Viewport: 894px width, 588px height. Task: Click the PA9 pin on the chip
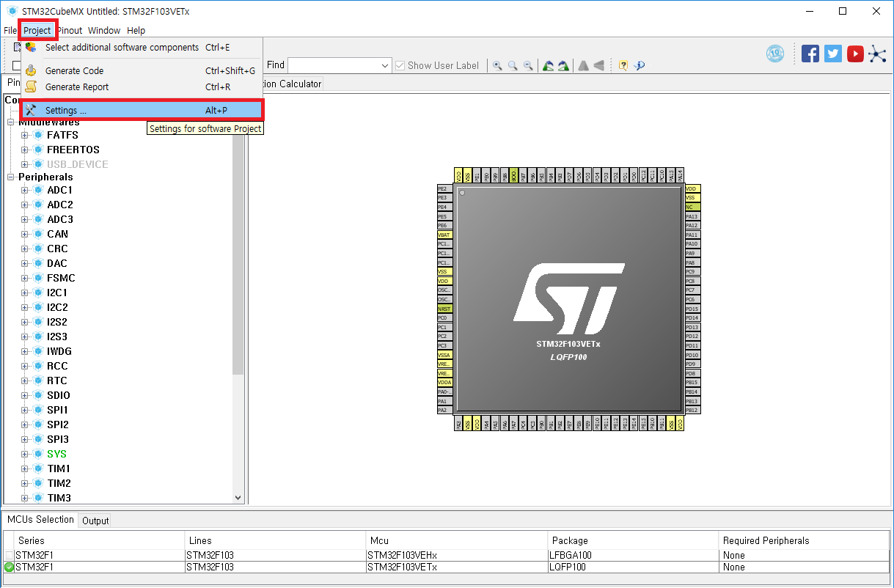point(693,253)
